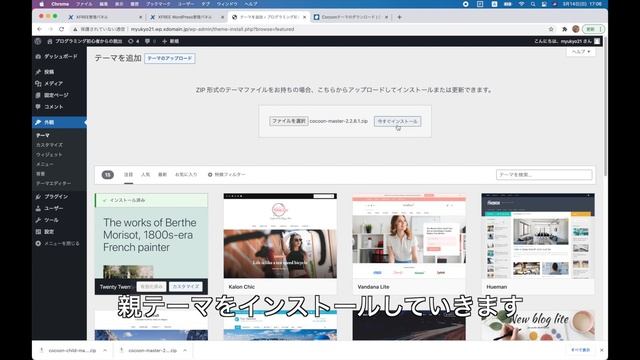Click カスタマイズ button on Twenty Twenty-One card
The height and width of the screenshot is (360, 640).
tap(186, 287)
